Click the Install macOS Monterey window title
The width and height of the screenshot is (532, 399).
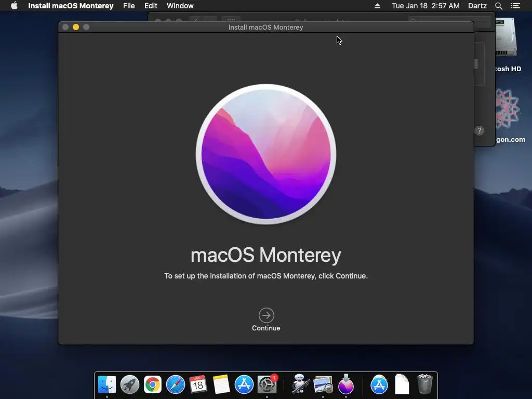pos(265,27)
